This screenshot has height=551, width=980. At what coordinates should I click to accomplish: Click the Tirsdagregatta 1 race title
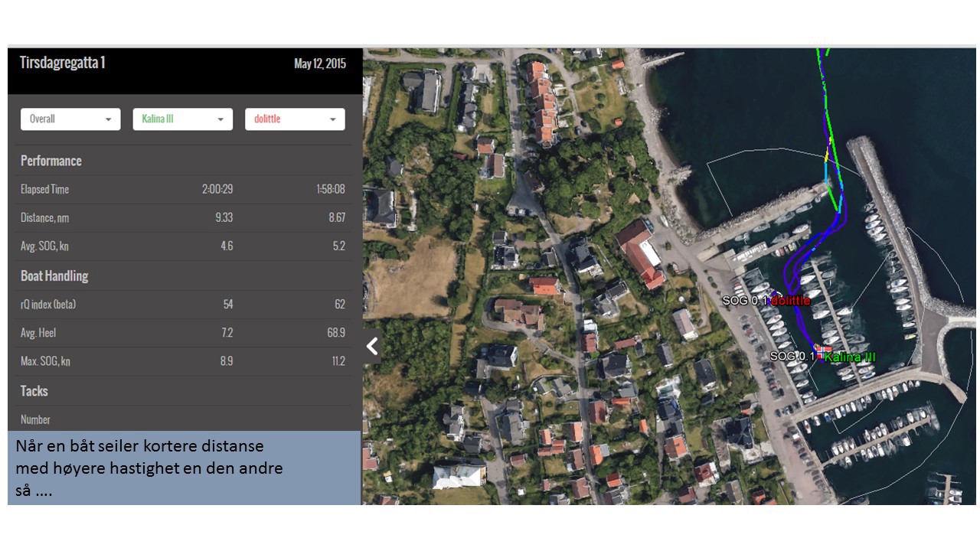click(63, 63)
